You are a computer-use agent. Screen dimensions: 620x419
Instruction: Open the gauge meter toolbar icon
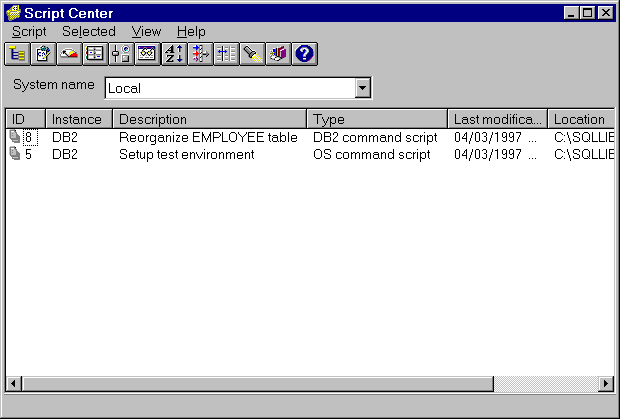point(69,54)
